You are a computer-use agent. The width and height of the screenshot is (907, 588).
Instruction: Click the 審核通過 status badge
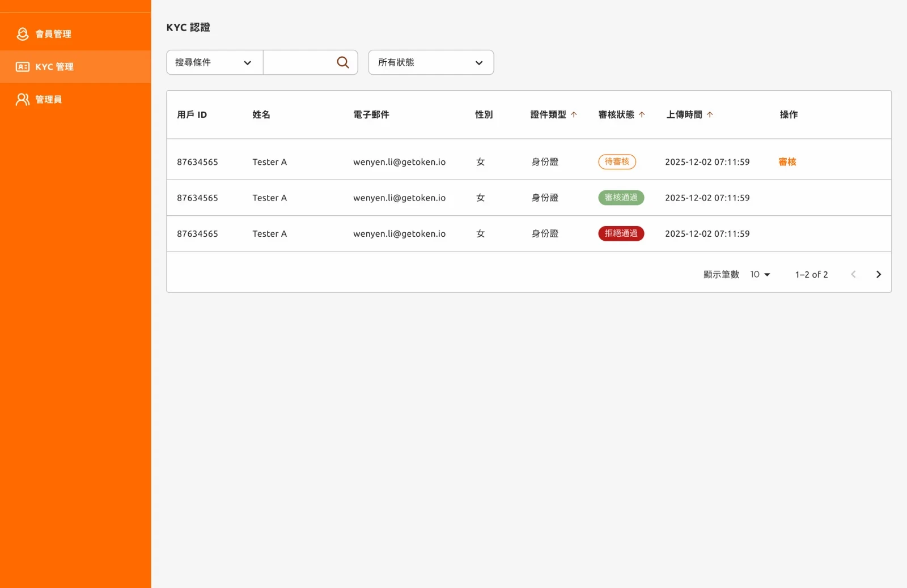click(x=621, y=197)
